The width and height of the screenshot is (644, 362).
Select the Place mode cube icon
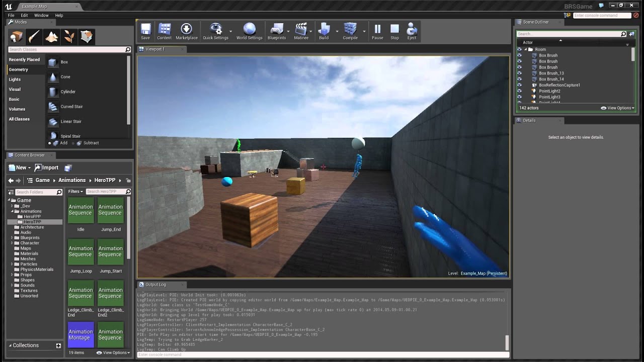pyautogui.click(x=17, y=37)
